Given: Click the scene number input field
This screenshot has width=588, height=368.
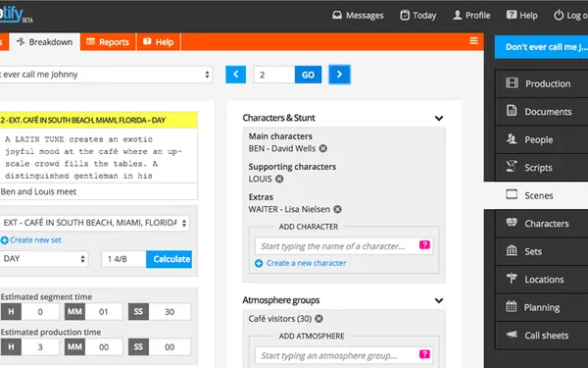Looking at the screenshot, I should click(x=274, y=75).
